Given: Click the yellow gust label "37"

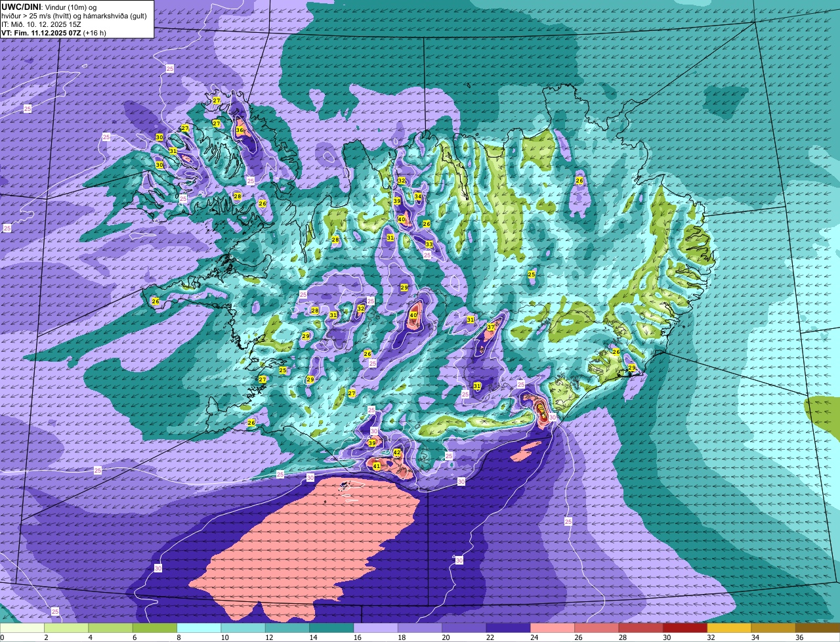Looking at the screenshot, I should [491, 327].
